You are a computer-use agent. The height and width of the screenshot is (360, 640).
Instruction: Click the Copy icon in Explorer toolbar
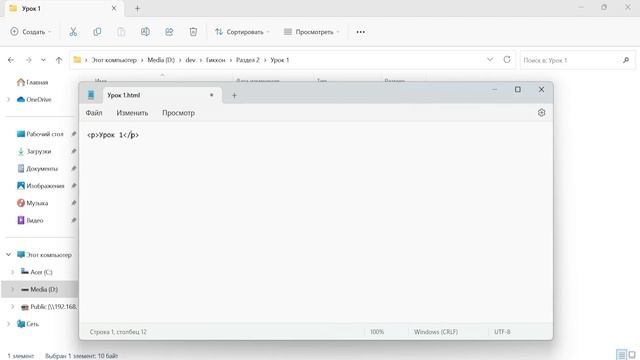click(x=97, y=32)
